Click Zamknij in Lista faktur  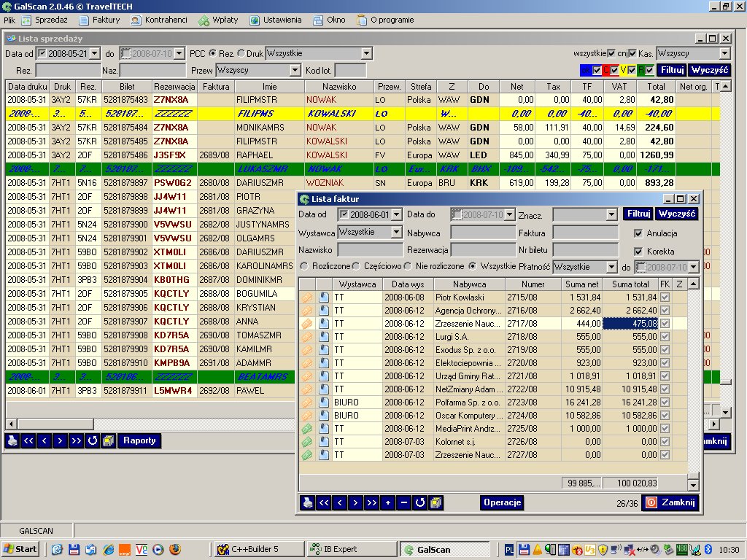pos(670,502)
